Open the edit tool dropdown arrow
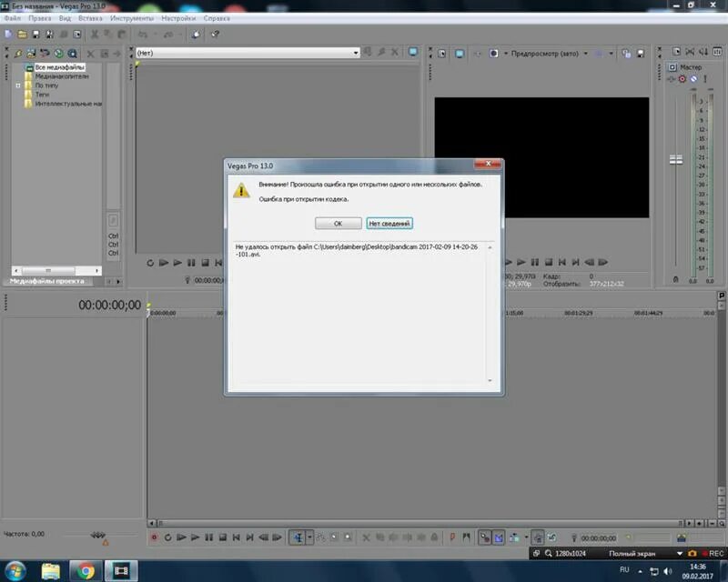 309,537
